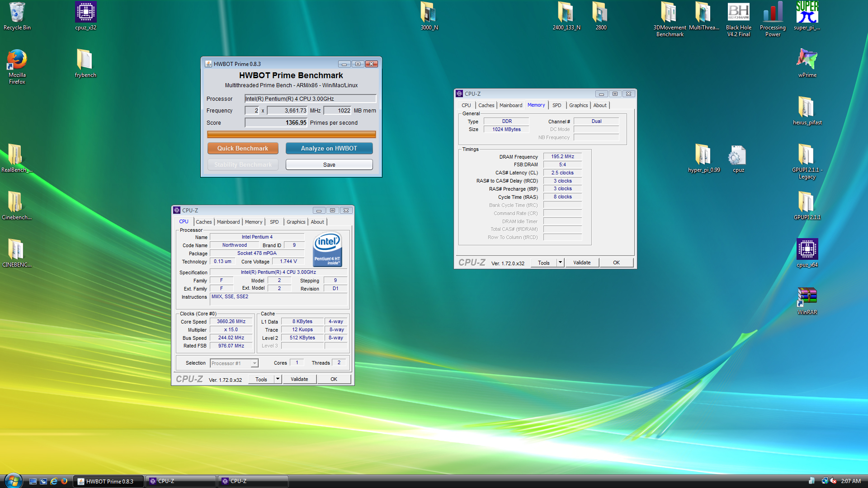
Task: Click OK in CPU-Z CPU window
Action: click(334, 379)
